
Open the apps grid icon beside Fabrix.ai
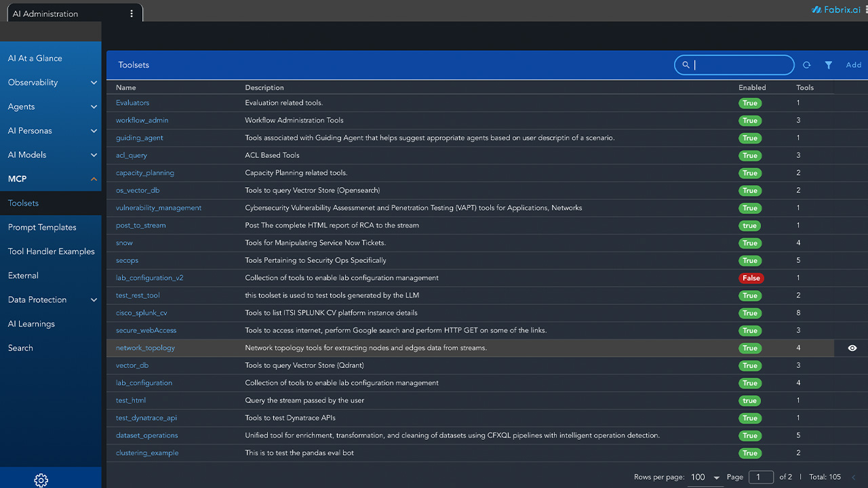[x=865, y=9]
